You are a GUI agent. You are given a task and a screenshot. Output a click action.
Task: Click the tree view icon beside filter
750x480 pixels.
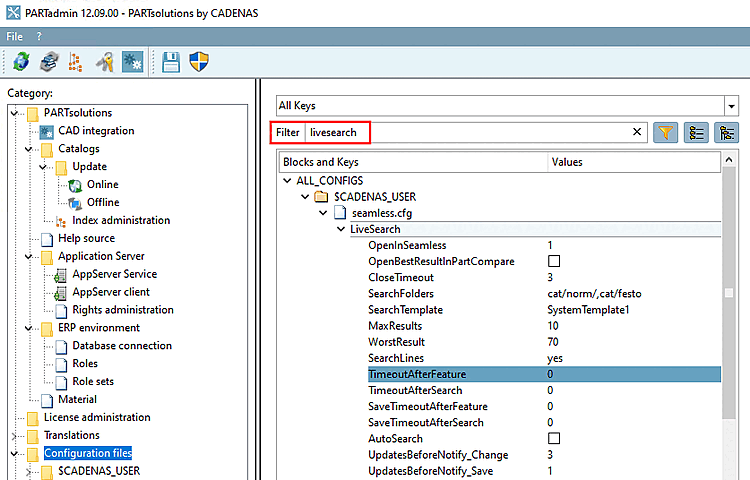point(725,132)
